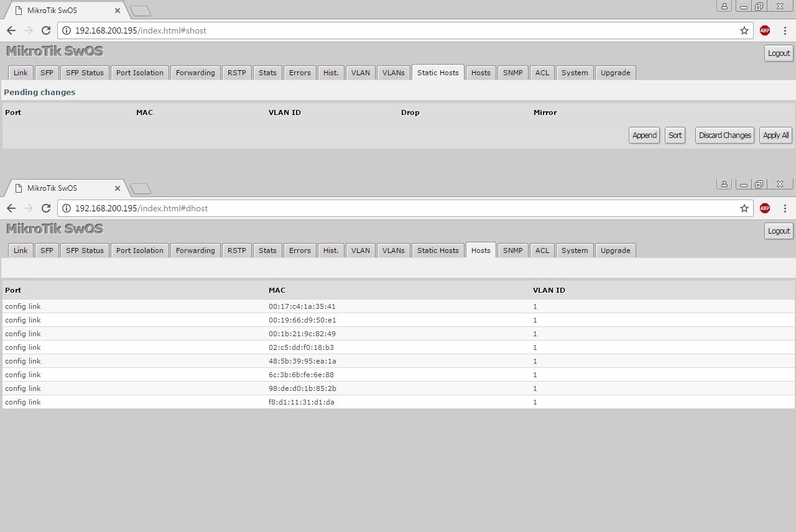Open Adblock Plus icon in the #dhost window

coord(765,208)
